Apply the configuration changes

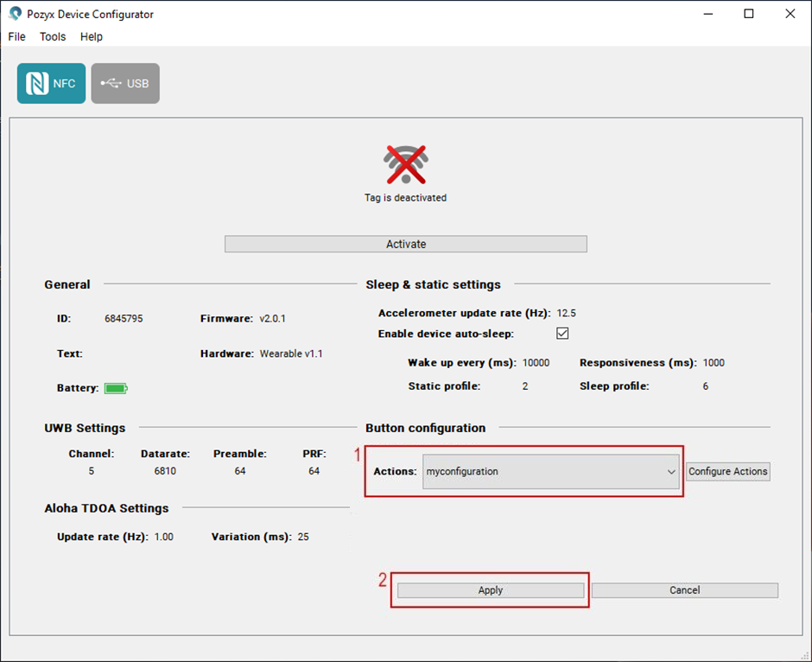pos(491,590)
